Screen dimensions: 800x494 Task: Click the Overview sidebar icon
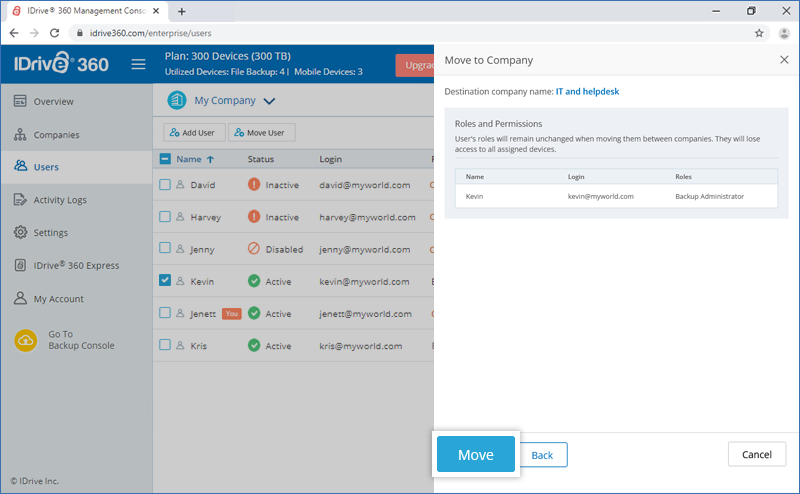pyautogui.click(x=20, y=101)
